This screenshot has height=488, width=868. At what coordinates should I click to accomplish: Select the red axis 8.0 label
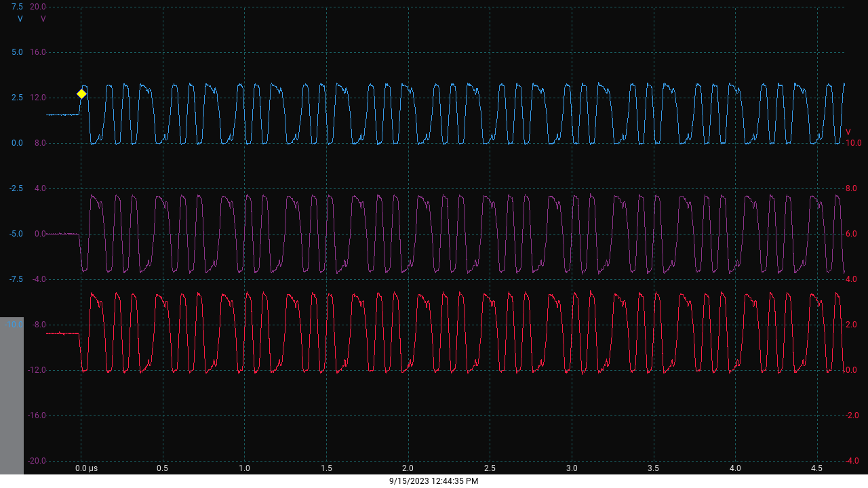click(852, 188)
